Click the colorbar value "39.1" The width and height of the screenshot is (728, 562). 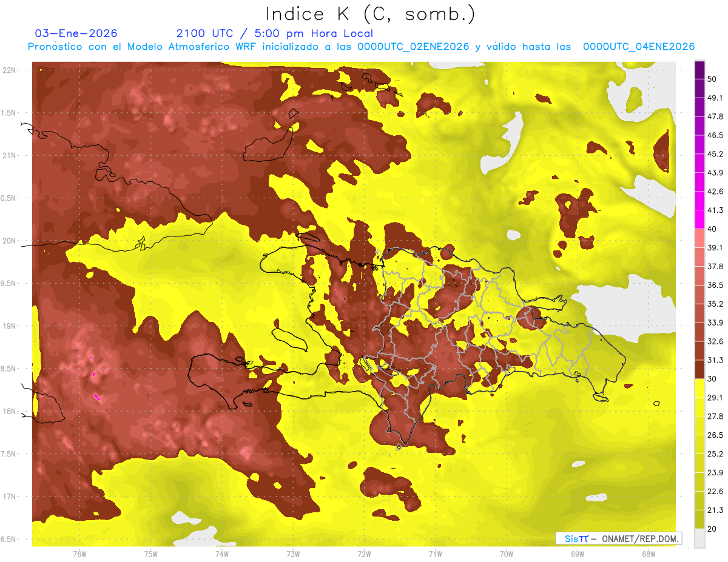pyautogui.click(x=715, y=247)
